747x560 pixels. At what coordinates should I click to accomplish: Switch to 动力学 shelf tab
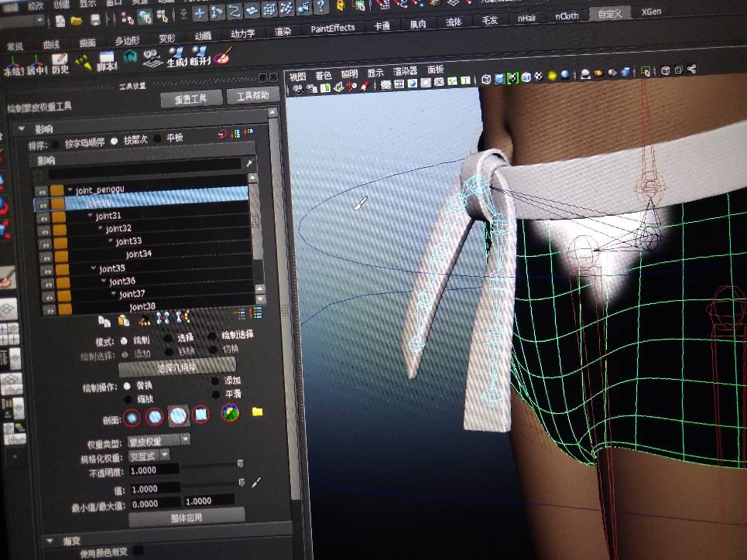[x=243, y=34]
